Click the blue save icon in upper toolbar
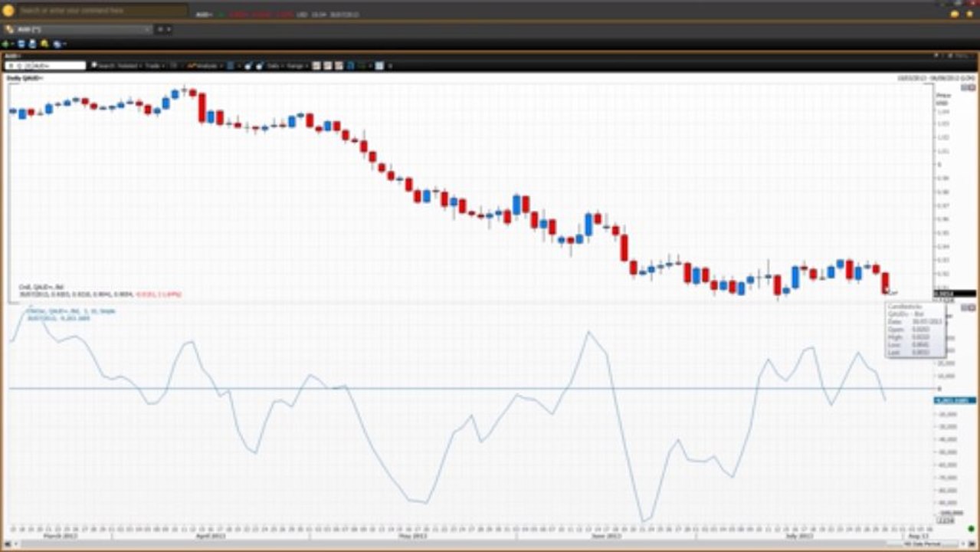980x552 pixels. pos(21,44)
